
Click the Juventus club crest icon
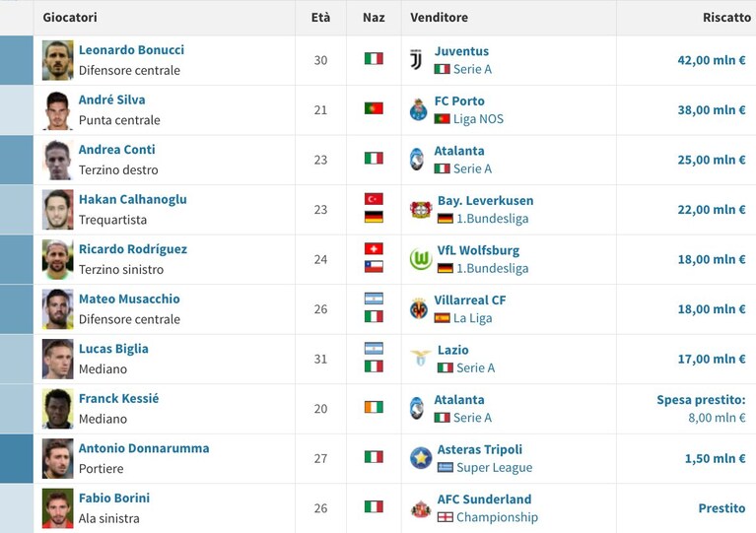pyautogui.click(x=416, y=60)
